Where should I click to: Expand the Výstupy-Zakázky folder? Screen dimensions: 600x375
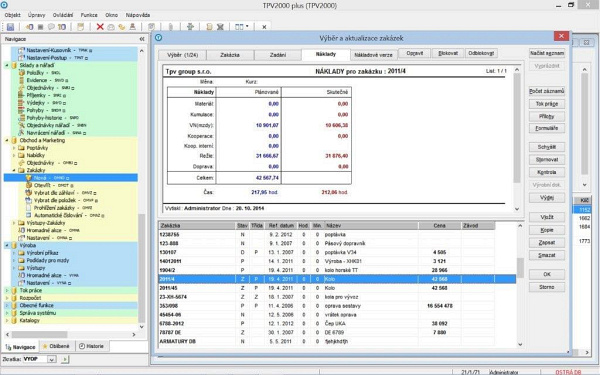click(x=14, y=223)
